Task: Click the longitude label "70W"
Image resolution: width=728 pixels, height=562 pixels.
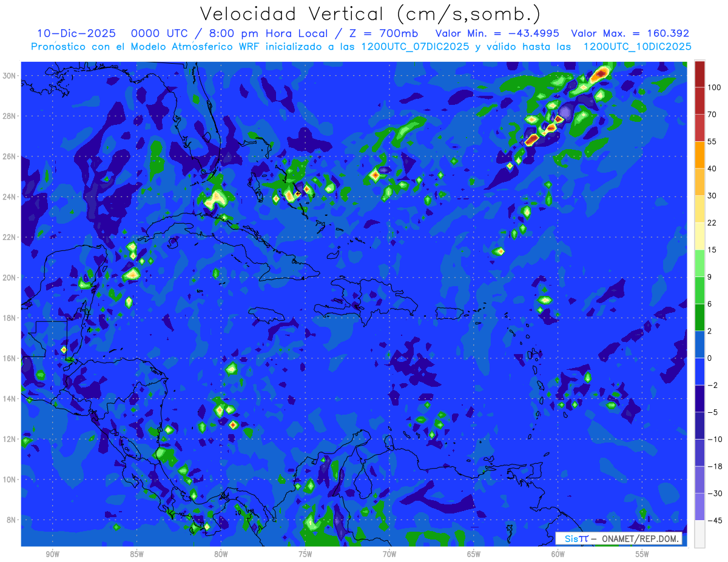Action: coord(389,554)
